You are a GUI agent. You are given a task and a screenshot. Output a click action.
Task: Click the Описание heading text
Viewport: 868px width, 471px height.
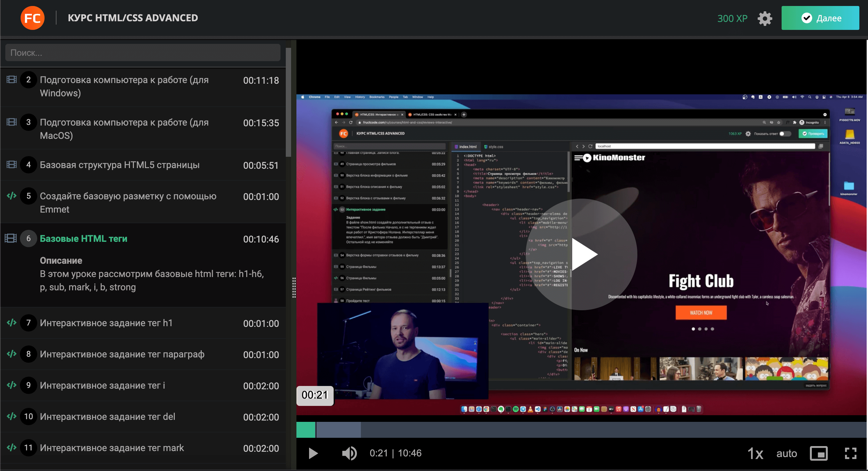[x=61, y=261]
